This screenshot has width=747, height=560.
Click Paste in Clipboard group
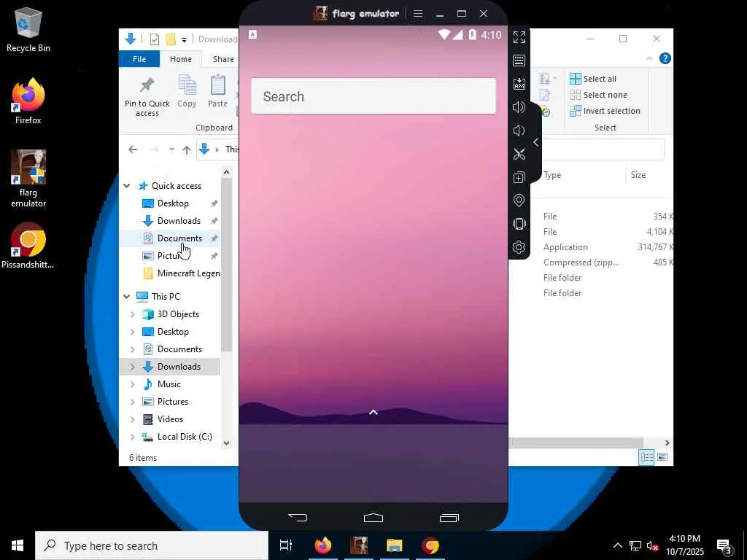coord(217,91)
